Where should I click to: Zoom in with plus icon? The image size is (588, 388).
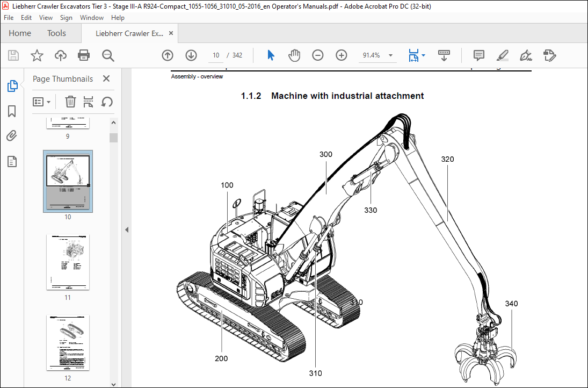[x=341, y=55]
